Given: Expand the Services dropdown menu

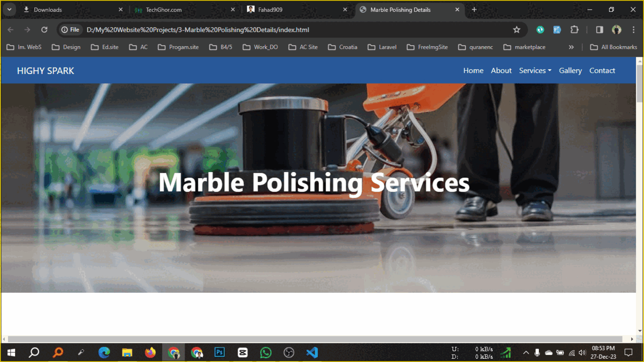Looking at the screenshot, I should click(535, 71).
